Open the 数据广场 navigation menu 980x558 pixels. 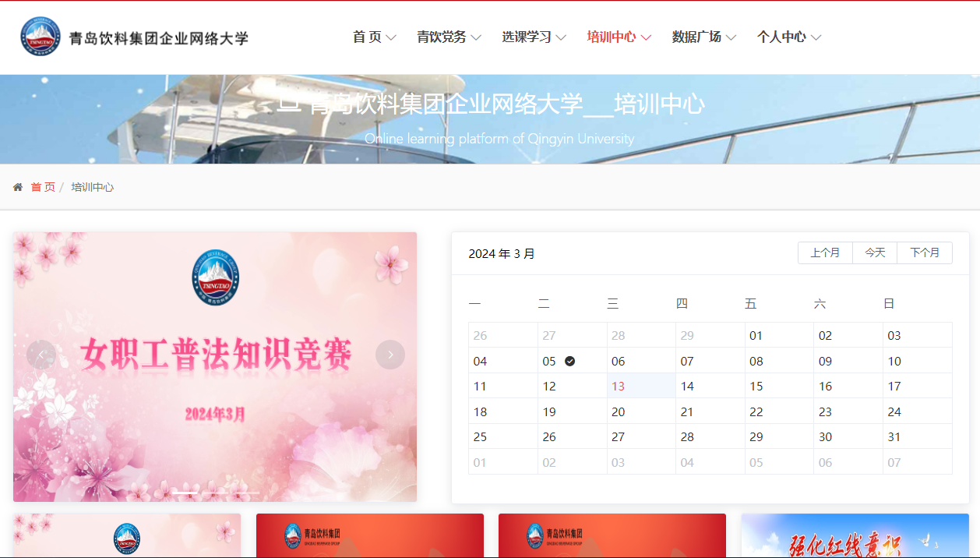point(703,37)
